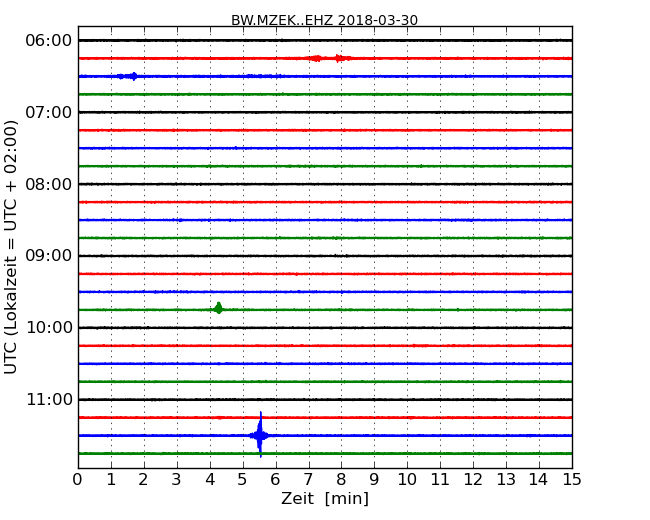Click the 10:00 y-axis tick label
The image size is (650, 520).
click(x=48, y=328)
